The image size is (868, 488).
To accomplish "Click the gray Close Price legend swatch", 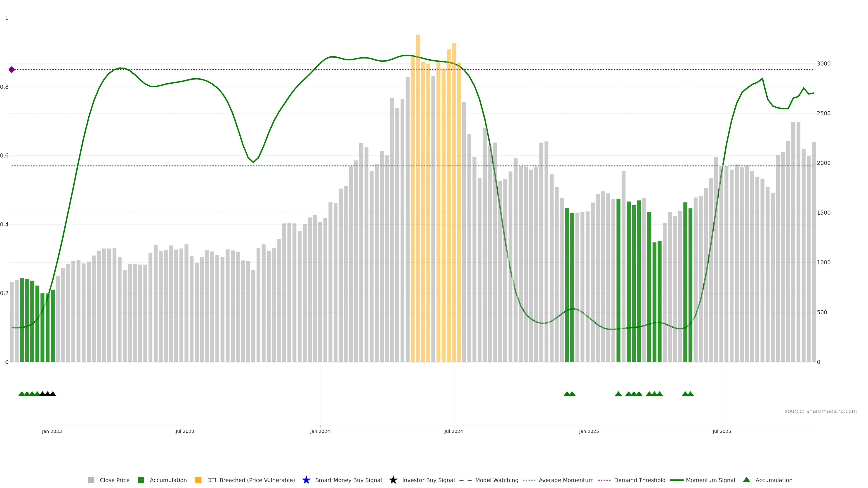I will (x=91, y=480).
